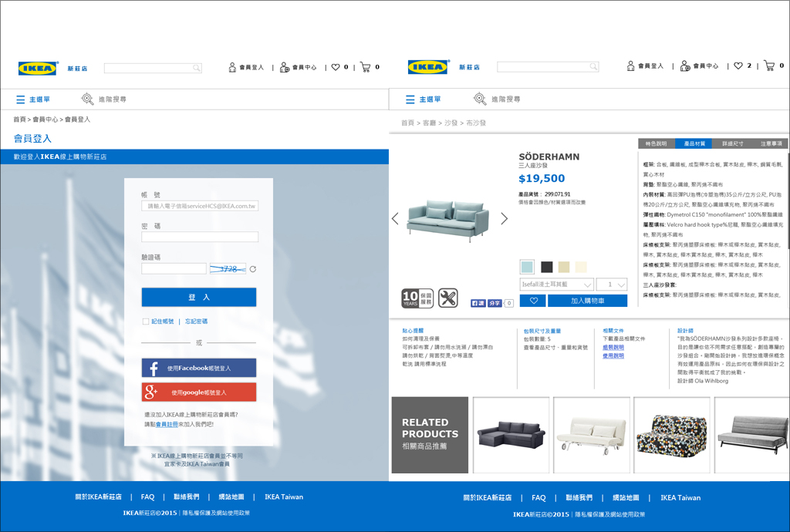Switch to 注意事項 tab
790x532 pixels.
coord(771,143)
